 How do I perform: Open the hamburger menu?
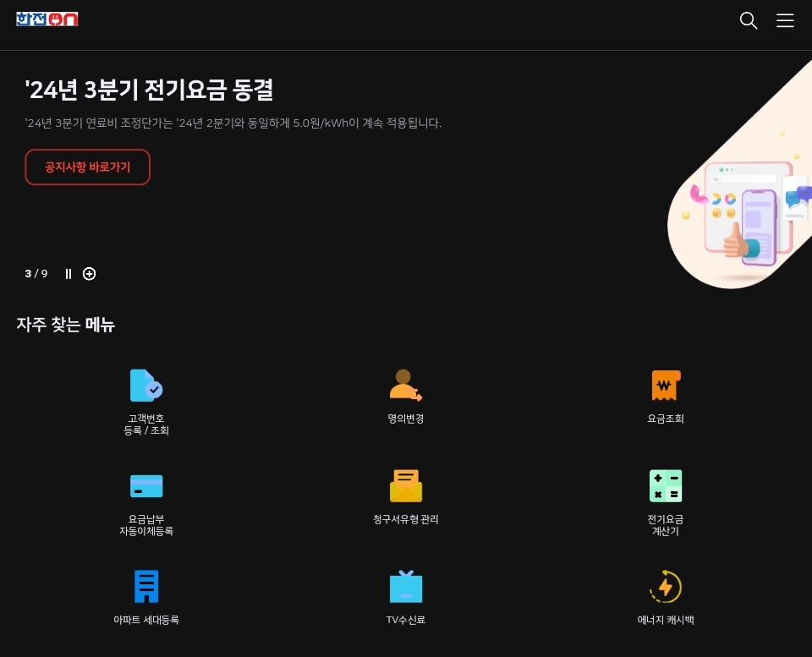[785, 20]
